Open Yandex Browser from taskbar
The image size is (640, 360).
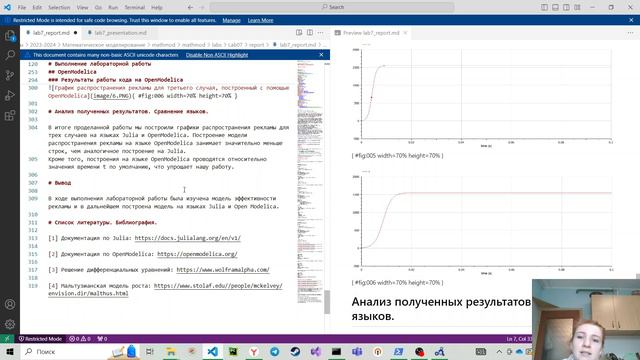point(253,351)
